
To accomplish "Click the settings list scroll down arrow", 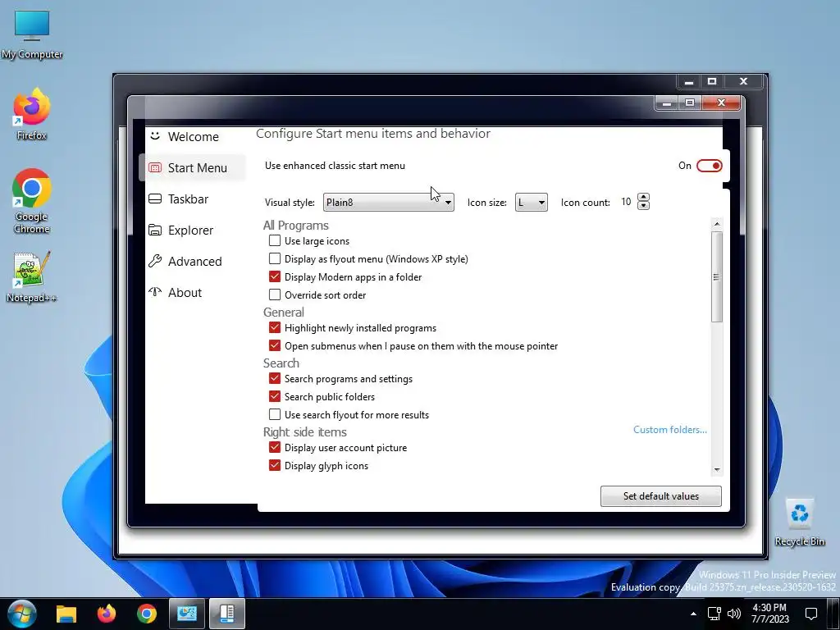I will point(717,470).
